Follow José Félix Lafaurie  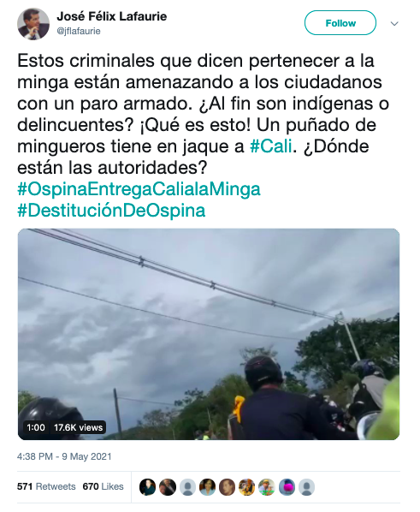(340, 23)
